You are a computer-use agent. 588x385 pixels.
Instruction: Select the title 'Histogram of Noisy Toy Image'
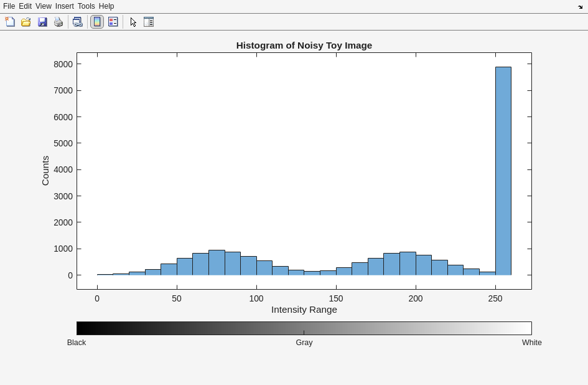(x=304, y=45)
